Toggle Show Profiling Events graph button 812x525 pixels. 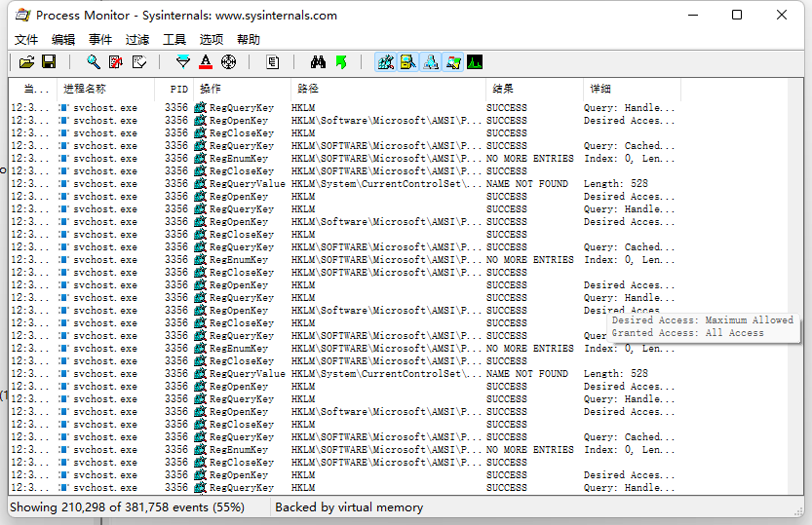(x=475, y=62)
